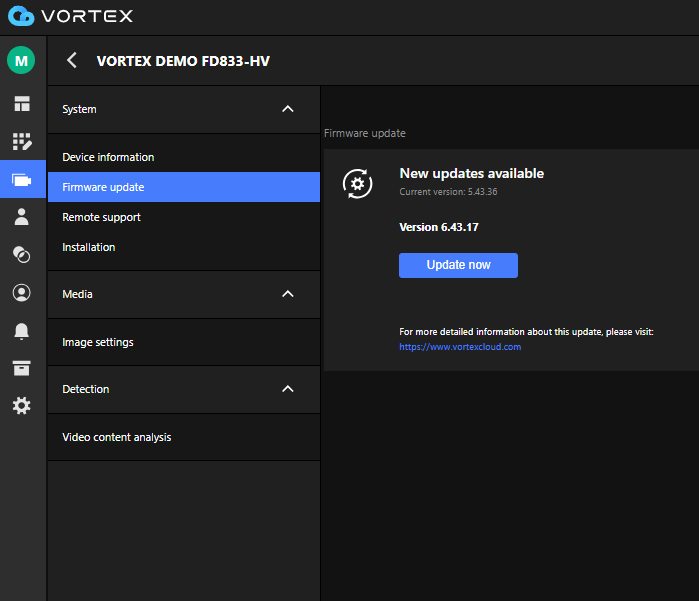
Task: Click the 'Version 6.43.17' text
Action: [x=439, y=227]
